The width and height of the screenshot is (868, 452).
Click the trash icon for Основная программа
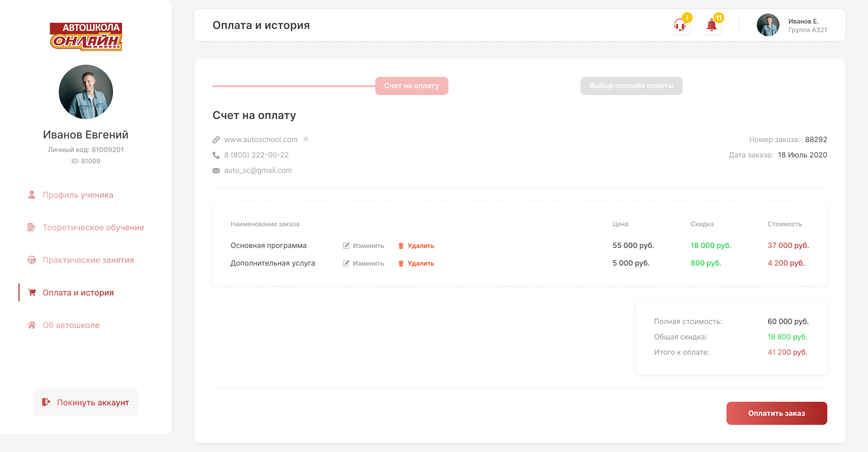pyautogui.click(x=401, y=246)
